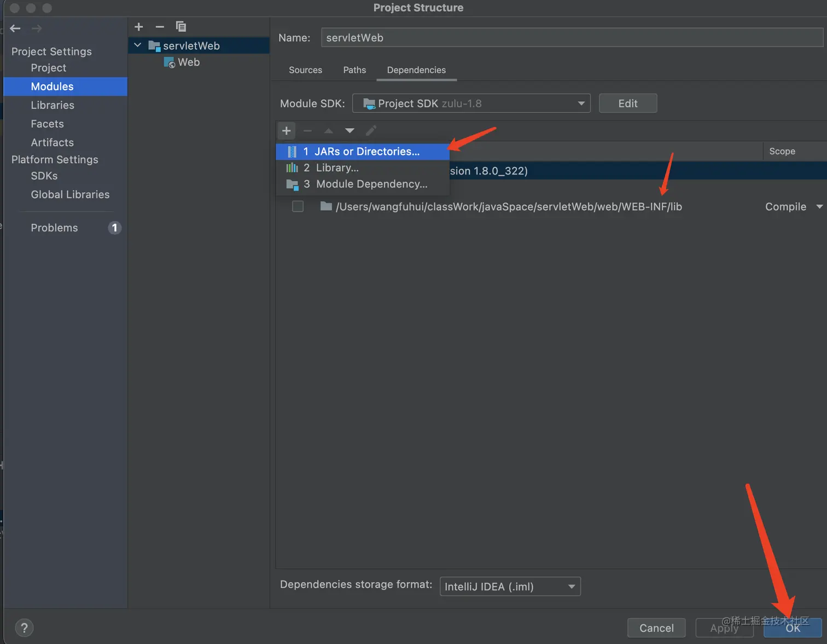Go forward with the right arrow icon
The width and height of the screenshot is (827, 644).
[x=37, y=28]
